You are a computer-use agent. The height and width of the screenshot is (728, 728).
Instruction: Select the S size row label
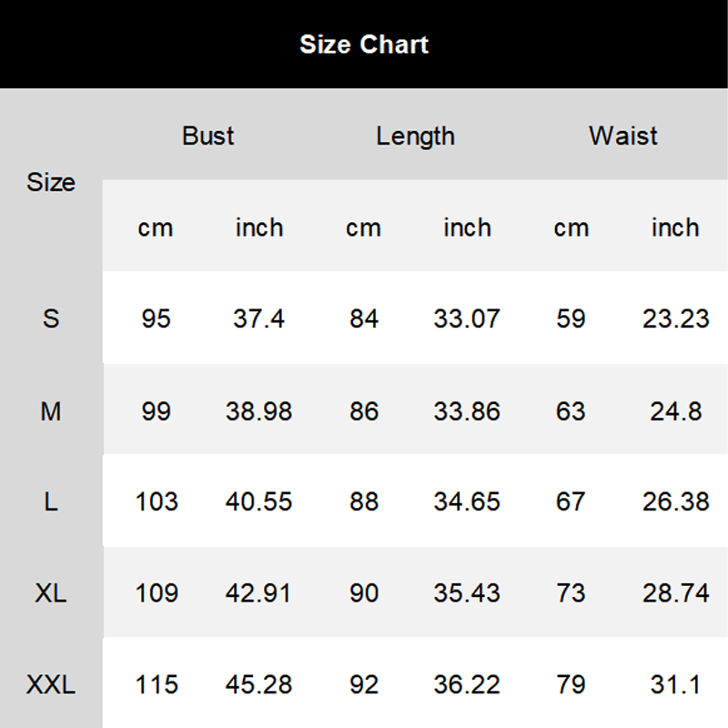click(x=51, y=318)
